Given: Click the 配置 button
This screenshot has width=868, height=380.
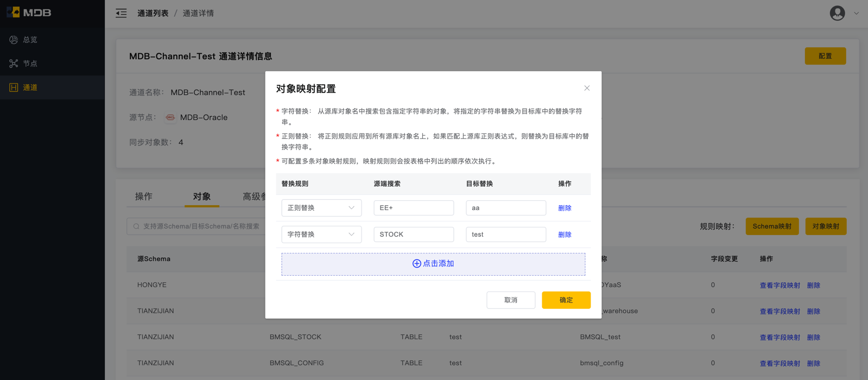Looking at the screenshot, I should click(x=825, y=56).
